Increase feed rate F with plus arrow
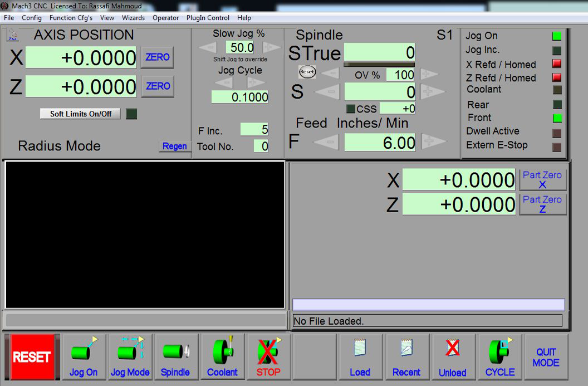Screen dimensions: 588x386 [433, 141]
